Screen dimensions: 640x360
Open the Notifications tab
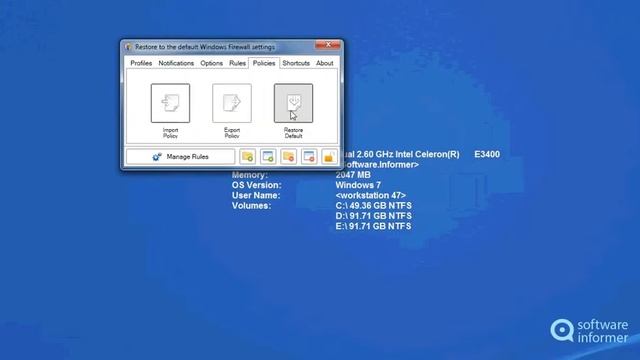[x=176, y=63]
